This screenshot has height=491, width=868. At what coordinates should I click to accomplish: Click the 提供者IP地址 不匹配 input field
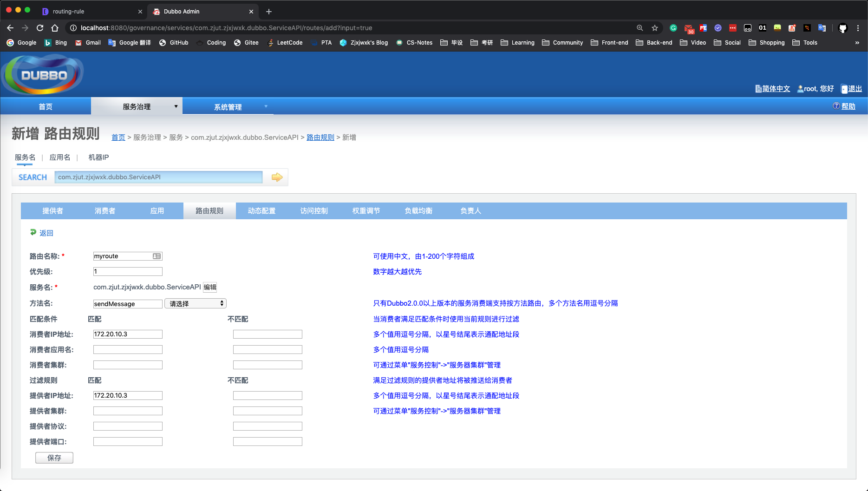click(x=268, y=395)
